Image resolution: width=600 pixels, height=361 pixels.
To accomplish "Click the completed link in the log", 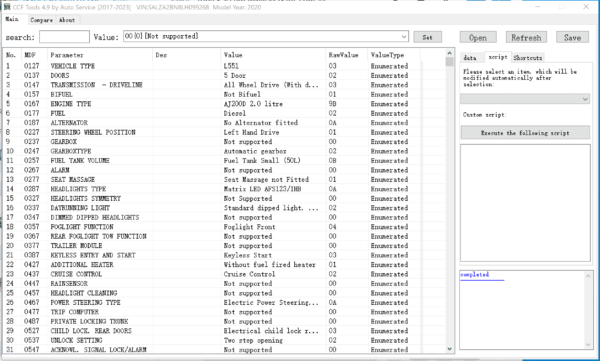I will (474, 274).
